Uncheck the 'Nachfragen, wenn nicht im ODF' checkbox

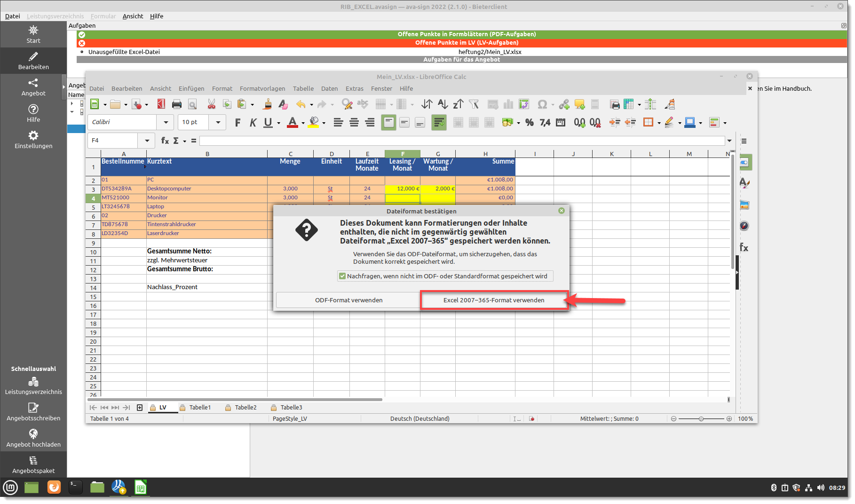[342, 276]
